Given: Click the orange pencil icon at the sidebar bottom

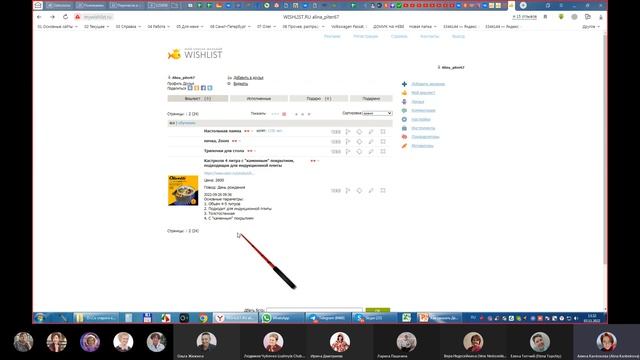Looking at the screenshot, I should pos(404,146).
